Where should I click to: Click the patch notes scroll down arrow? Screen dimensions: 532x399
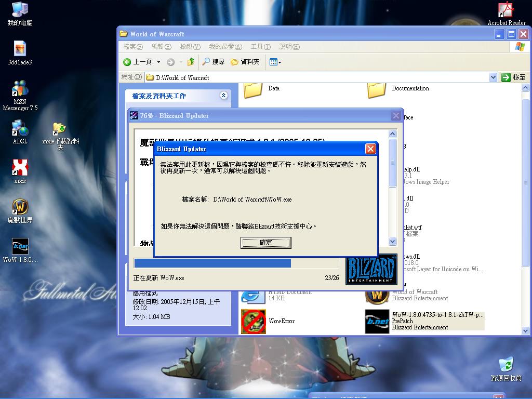coord(393,242)
